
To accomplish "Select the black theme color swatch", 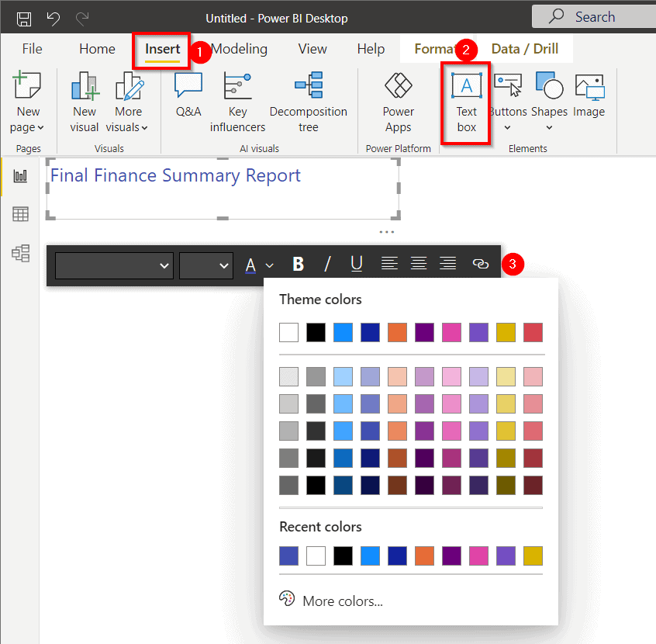I will pyautogui.click(x=316, y=331).
